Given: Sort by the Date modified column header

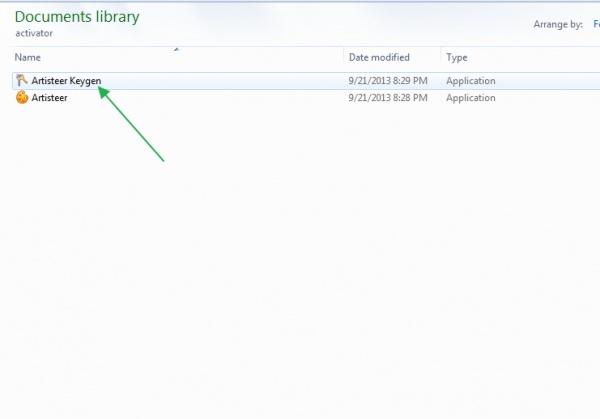Looking at the screenshot, I should 379,57.
